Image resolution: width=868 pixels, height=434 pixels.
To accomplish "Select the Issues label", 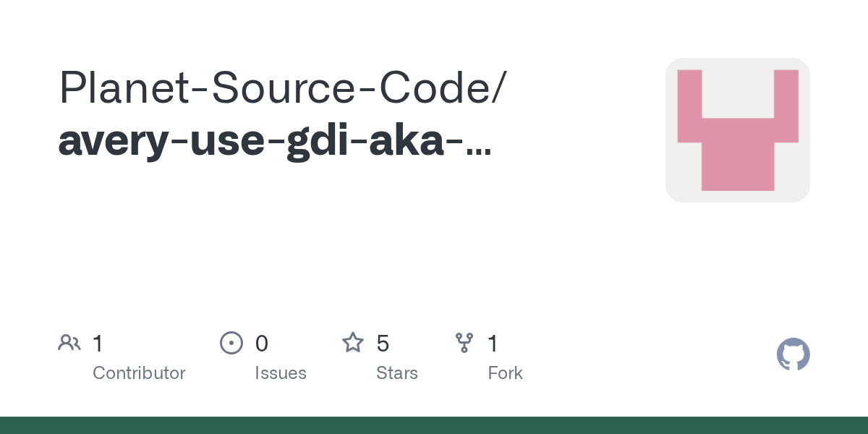I will [x=281, y=373].
